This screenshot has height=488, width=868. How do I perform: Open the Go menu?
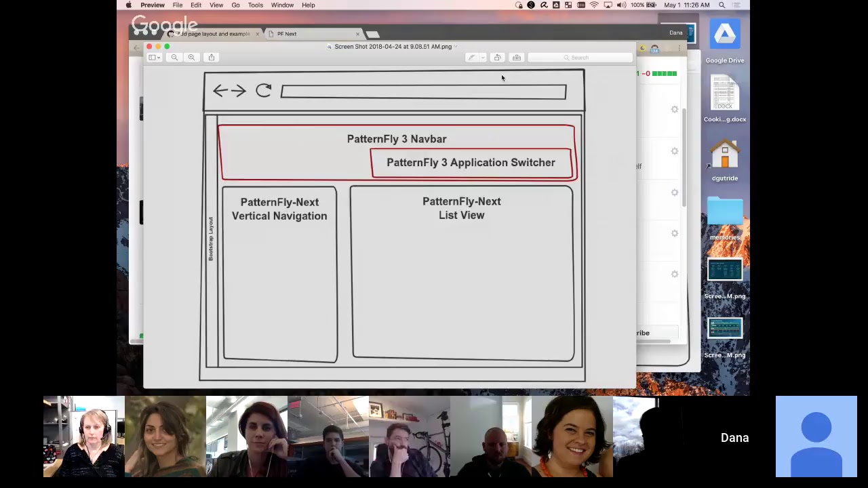(x=235, y=5)
